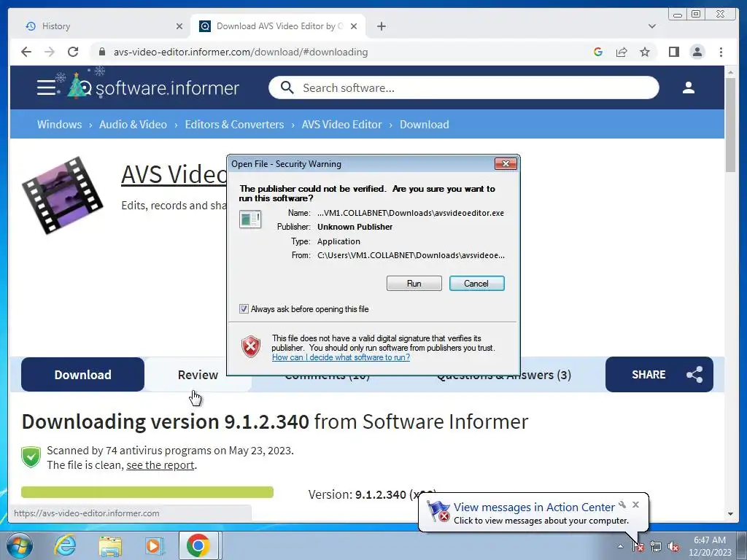The width and height of the screenshot is (747, 560).
Task: Open Editors & Converters breadcrumb
Action: tap(234, 124)
